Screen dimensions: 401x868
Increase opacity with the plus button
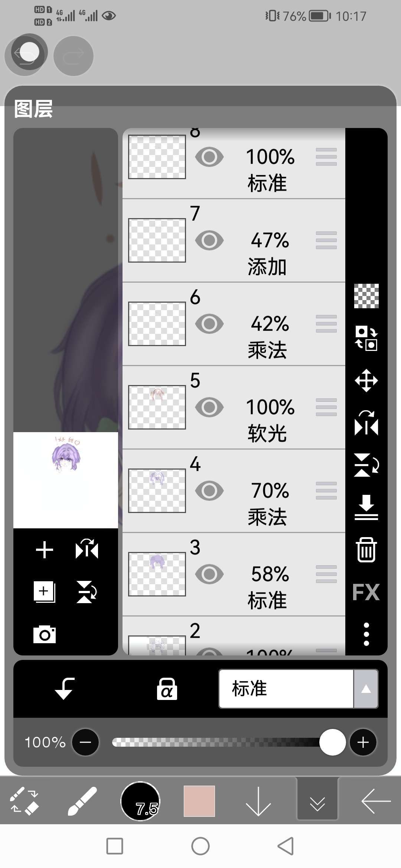click(363, 742)
